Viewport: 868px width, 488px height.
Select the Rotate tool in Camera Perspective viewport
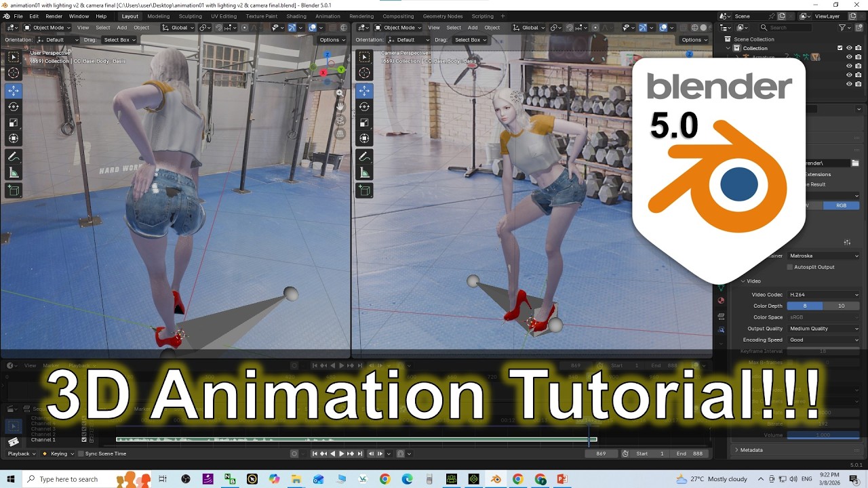364,106
